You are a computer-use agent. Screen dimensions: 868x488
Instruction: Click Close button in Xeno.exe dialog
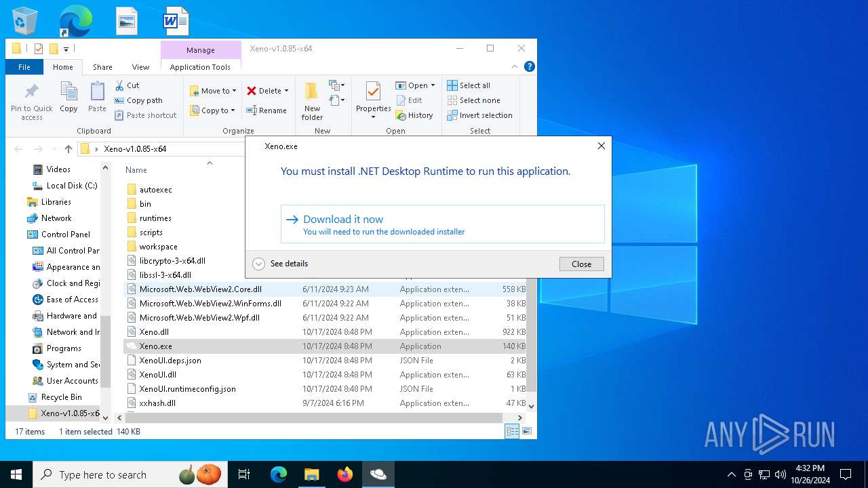[x=581, y=264]
